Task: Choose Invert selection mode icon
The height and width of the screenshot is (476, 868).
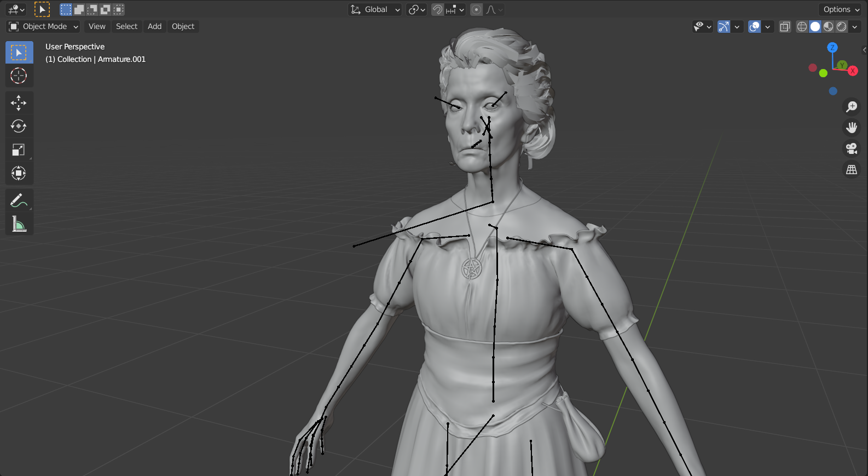Action: (x=105, y=9)
